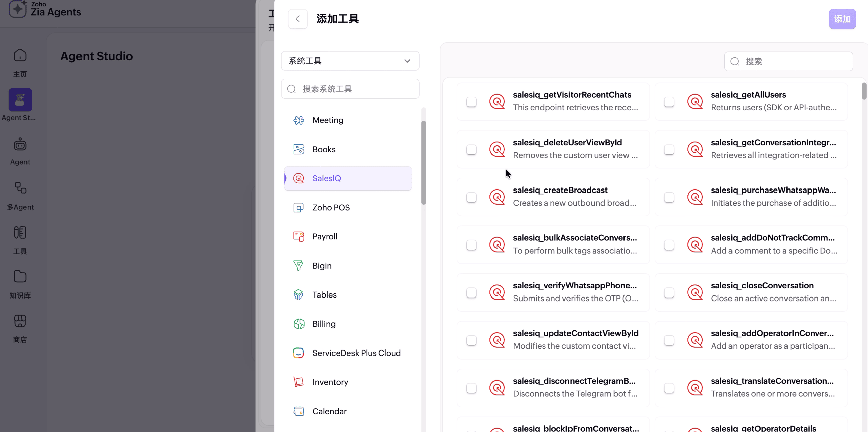Click the Inventory app icon
Image resolution: width=868 pixels, height=432 pixels.
click(299, 382)
